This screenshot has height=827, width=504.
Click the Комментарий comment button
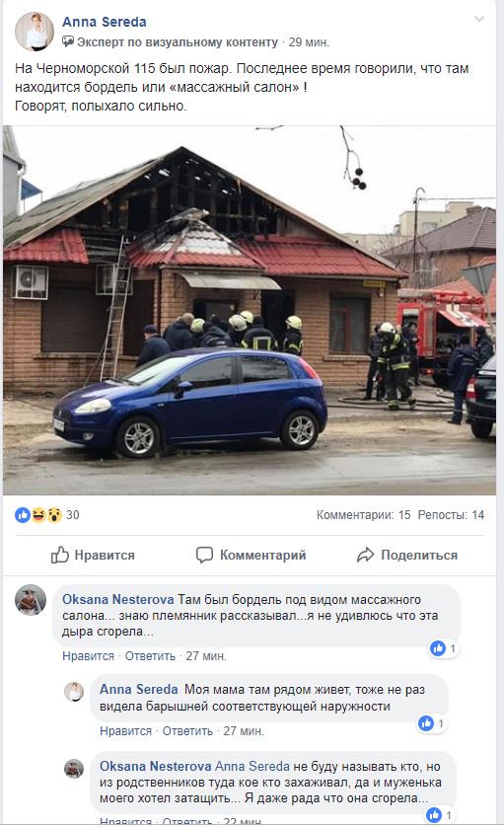(251, 555)
